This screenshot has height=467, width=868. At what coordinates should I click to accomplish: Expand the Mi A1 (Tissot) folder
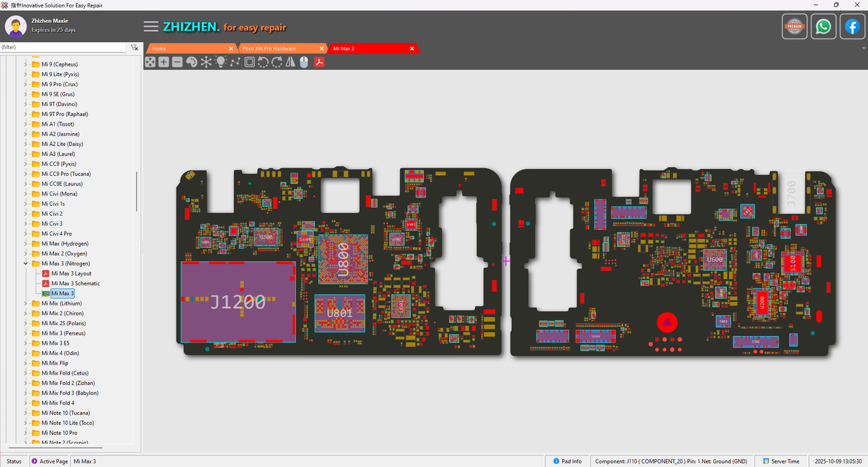tap(26, 124)
